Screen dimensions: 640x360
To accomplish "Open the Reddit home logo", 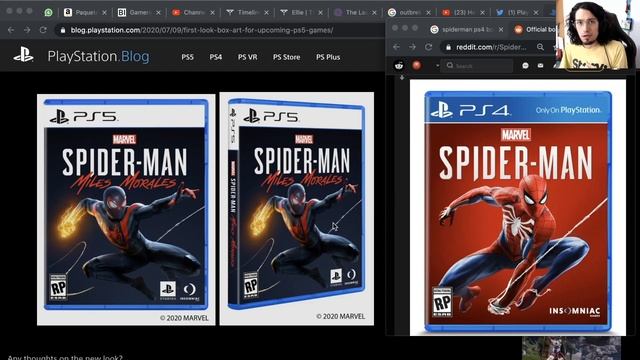I will point(399,65).
